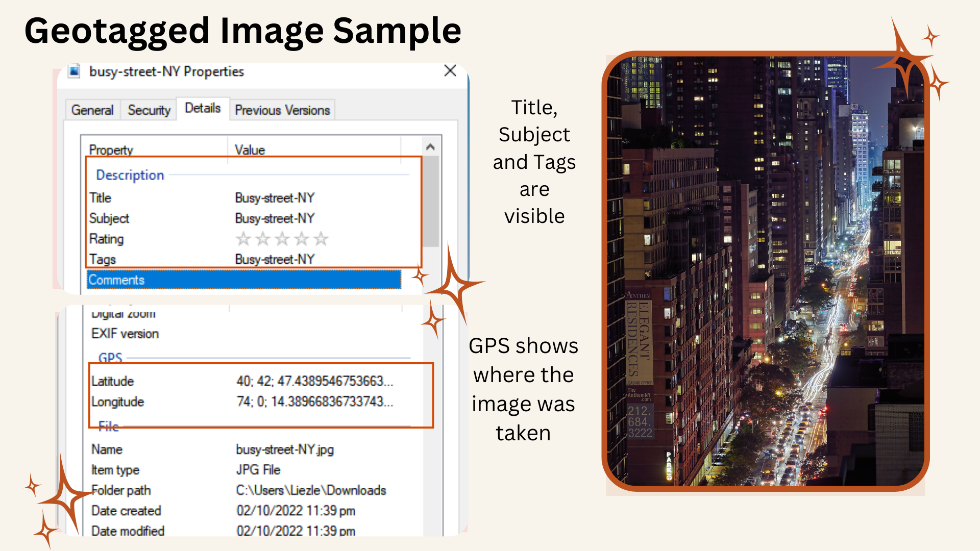Set rating to one star

coord(243,239)
